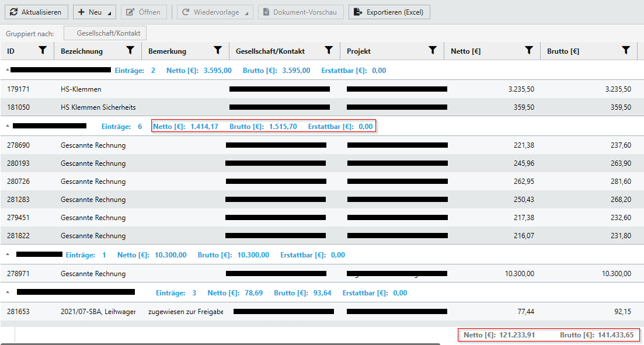
Task: Click the Bemerkung column filter icon
Action: [218, 51]
